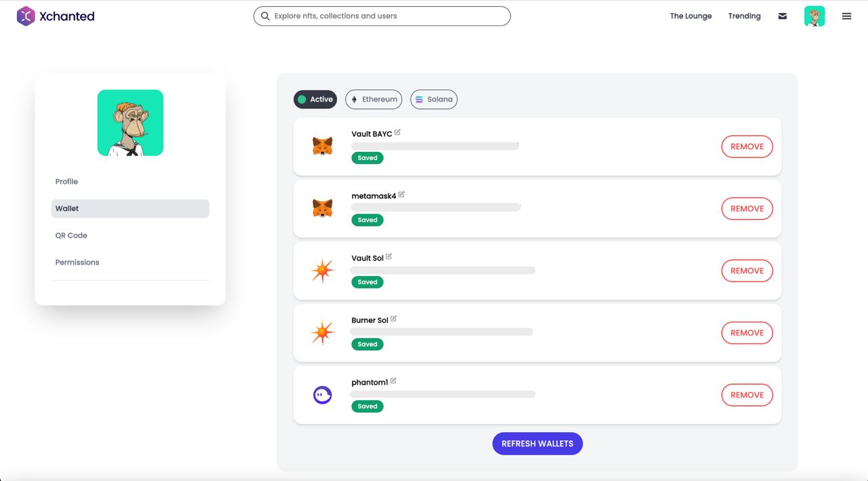Filter wallets by Solana
868x481 pixels.
pos(434,99)
